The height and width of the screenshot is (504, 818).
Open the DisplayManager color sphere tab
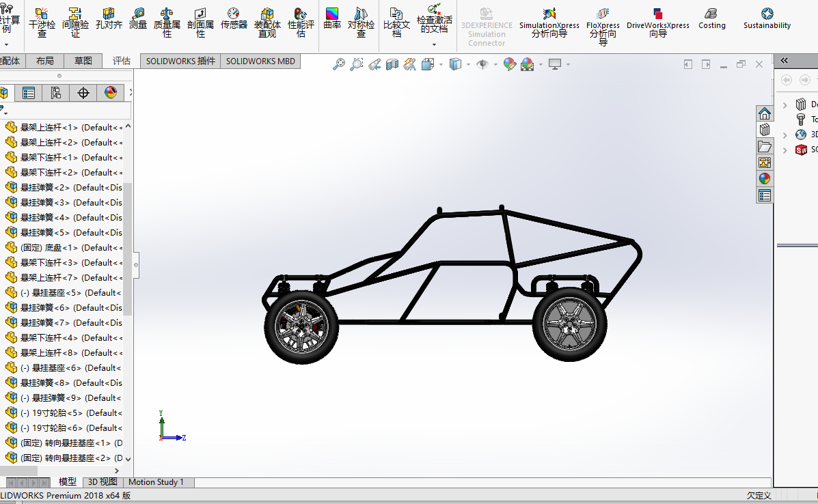[110, 93]
